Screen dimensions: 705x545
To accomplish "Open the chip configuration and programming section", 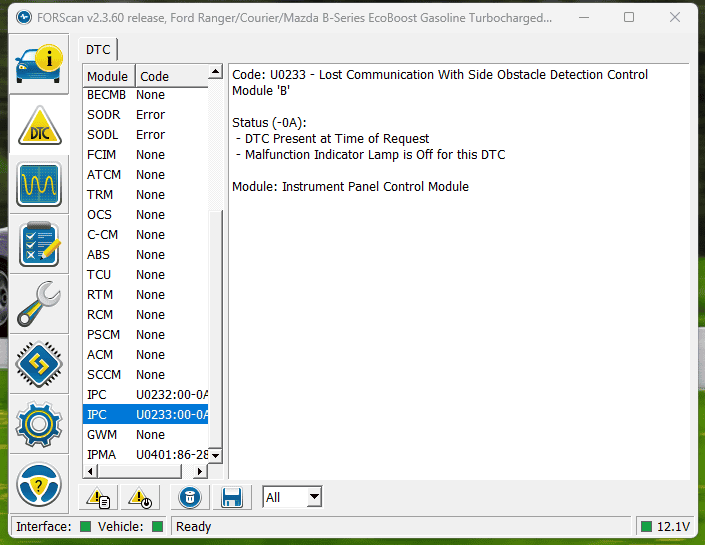I will point(39,364).
